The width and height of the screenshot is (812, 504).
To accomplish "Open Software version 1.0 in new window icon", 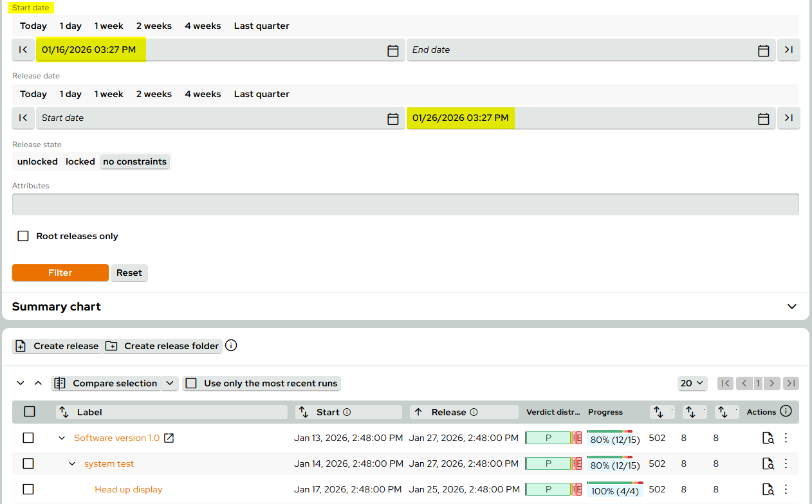I will (x=168, y=437).
